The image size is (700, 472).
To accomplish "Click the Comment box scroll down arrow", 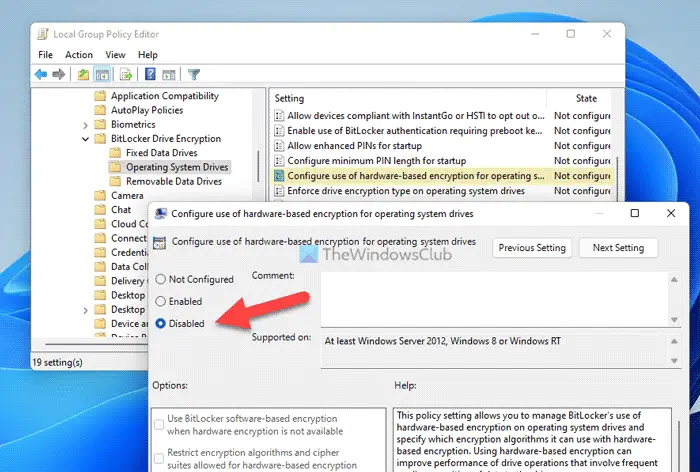I will point(674,320).
